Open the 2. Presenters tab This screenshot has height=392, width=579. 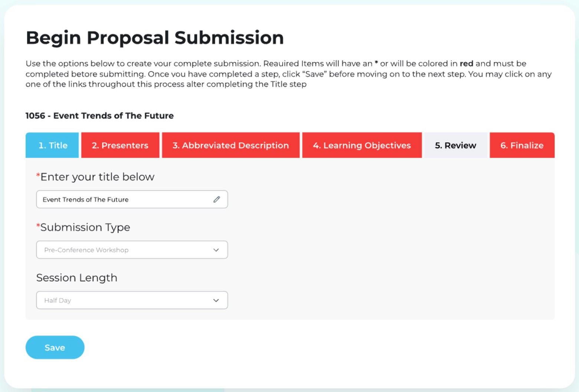coord(120,145)
